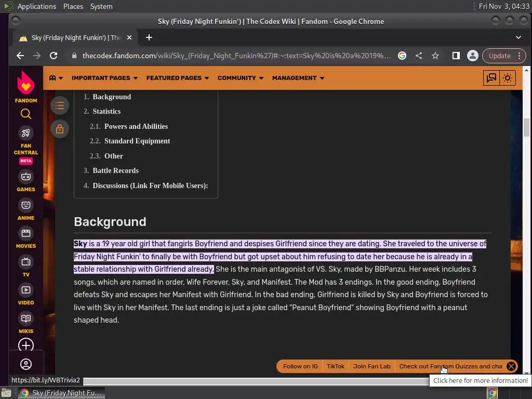The image size is (532, 399).
Task: Expand the Community menu
Action: coord(241,78)
